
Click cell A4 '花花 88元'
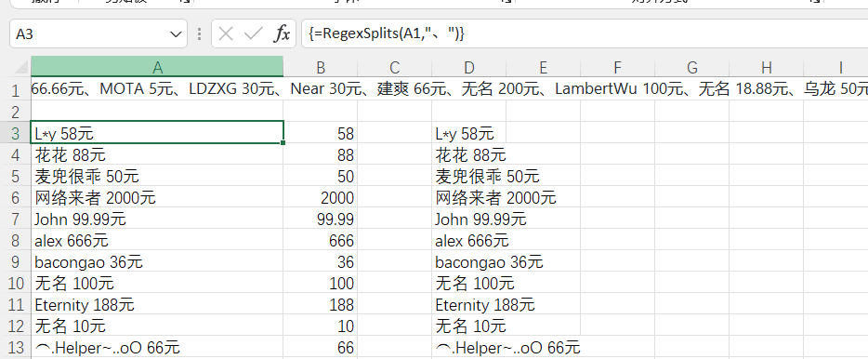[x=157, y=154]
